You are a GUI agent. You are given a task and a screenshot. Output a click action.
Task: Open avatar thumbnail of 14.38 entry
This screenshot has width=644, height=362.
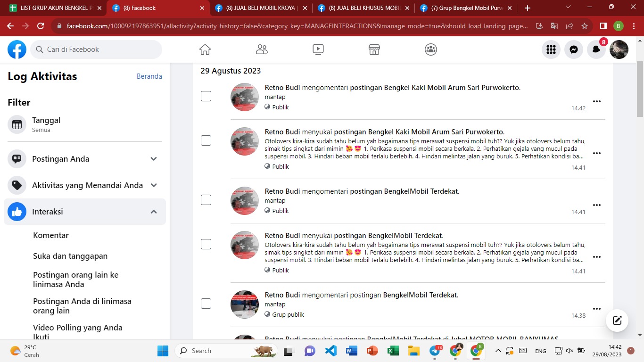click(x=245, y=304)
